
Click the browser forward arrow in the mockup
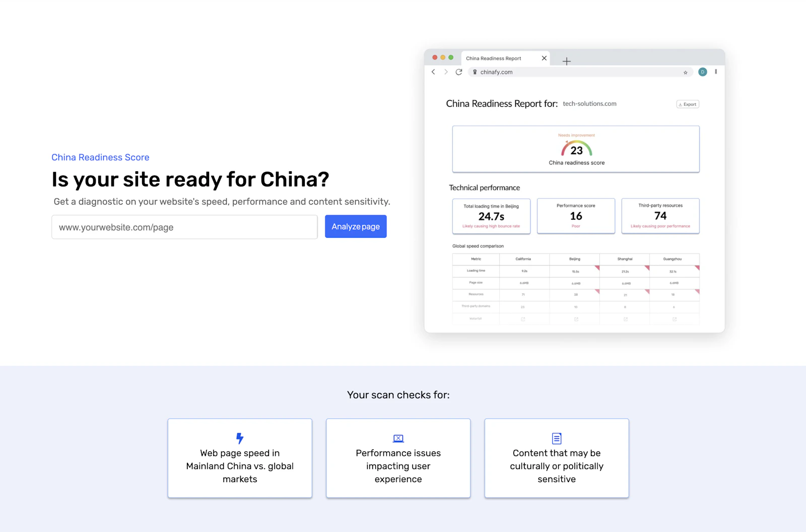(446, 72)
